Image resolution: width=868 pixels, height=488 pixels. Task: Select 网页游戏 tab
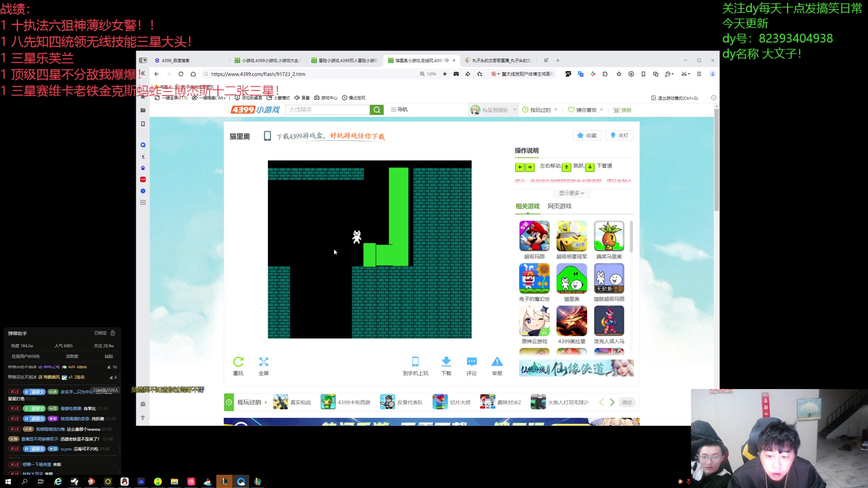[x=559, y=206]
